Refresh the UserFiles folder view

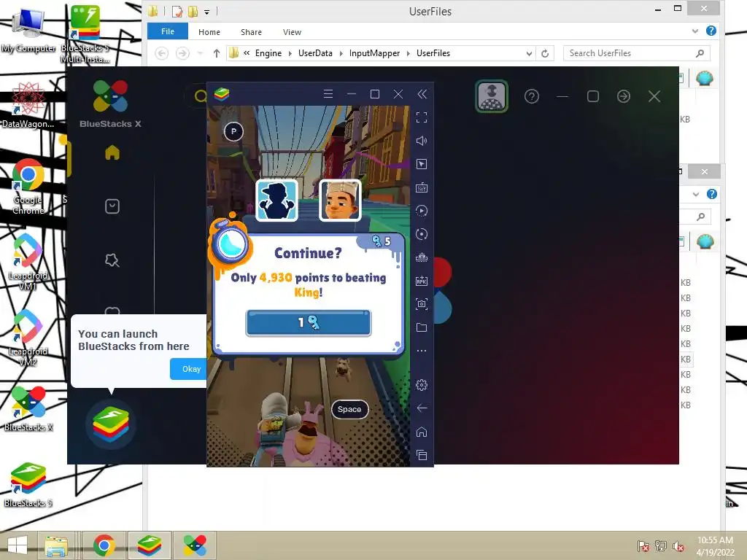[x=545, y=53]
